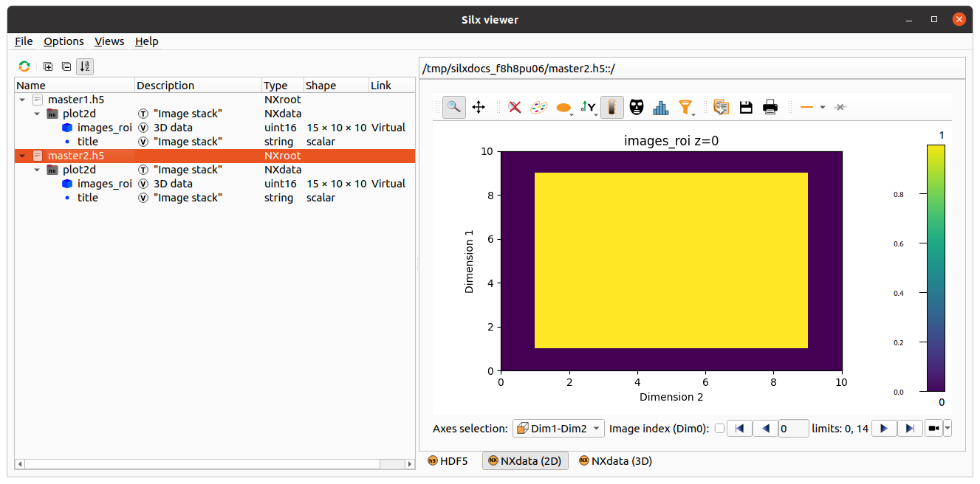Viewport: 980px width, 484px height.
Task: Show the intensity histogram tool
Action: [660, 108]
